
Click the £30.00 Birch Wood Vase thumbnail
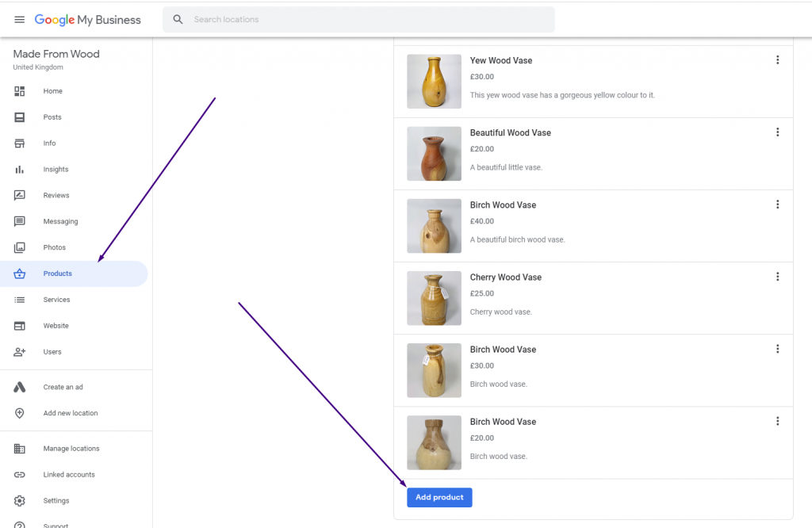(x=434, y=371)
